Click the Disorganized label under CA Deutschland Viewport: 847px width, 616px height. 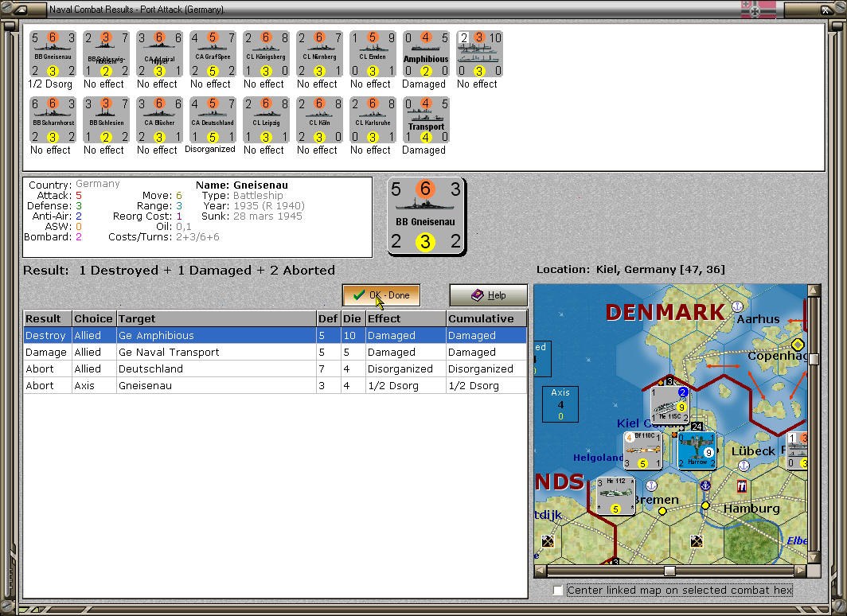click(210, 149)
